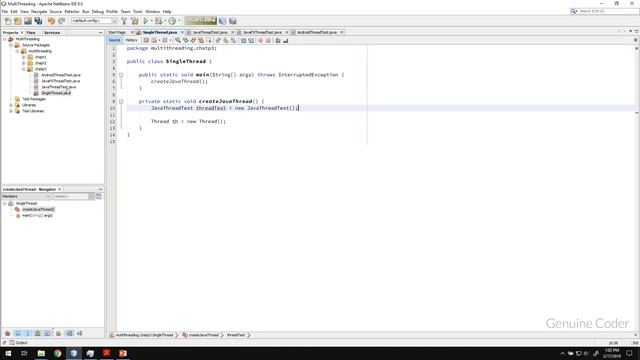This screenshot has height=360, width=640.
Task: Click the Undo toolbar icon
Action: point(51,21)
